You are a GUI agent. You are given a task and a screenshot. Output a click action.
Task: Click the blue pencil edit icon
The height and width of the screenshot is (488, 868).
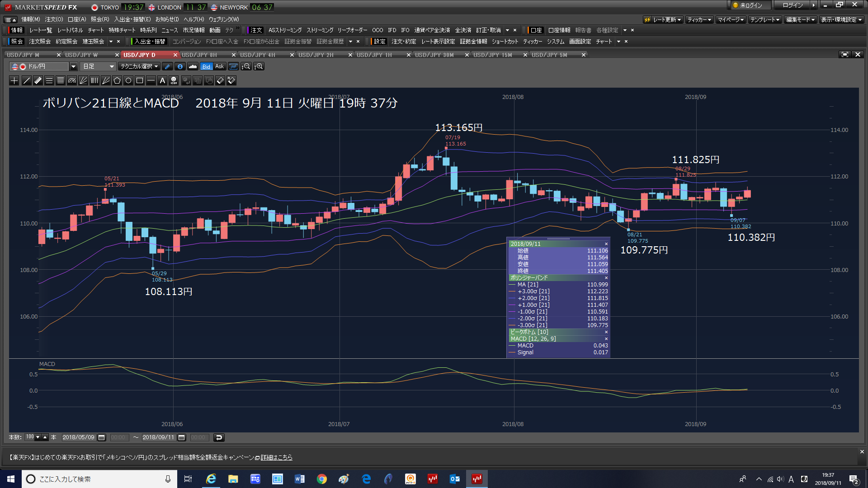click(x=167, y=66)
